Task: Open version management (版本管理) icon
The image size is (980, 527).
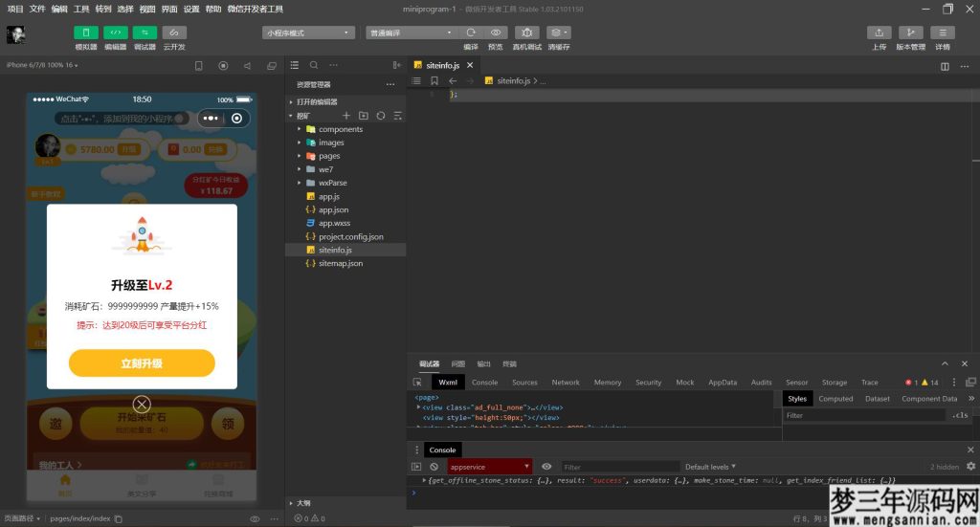Action: (x=910, y=33)
